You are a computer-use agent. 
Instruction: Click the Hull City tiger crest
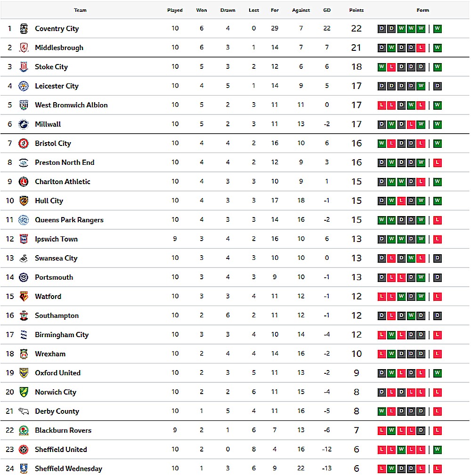tap(24, 201)
